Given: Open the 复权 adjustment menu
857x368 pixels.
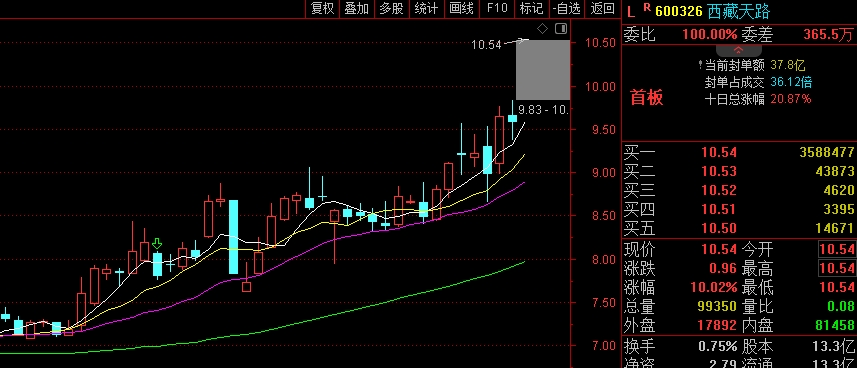Looking at the screenshot, I should pos(322,8).
